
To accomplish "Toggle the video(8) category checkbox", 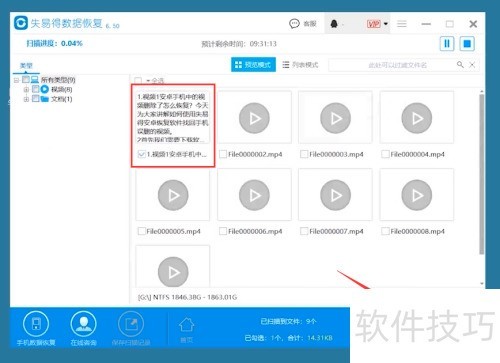I will pyautogui.click(x=35, y=89).
